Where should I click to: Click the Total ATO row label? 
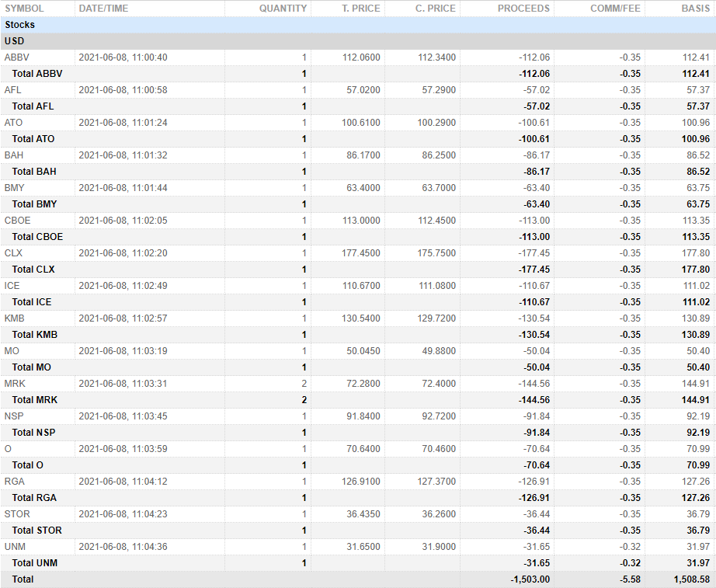[x=33, y=139]
